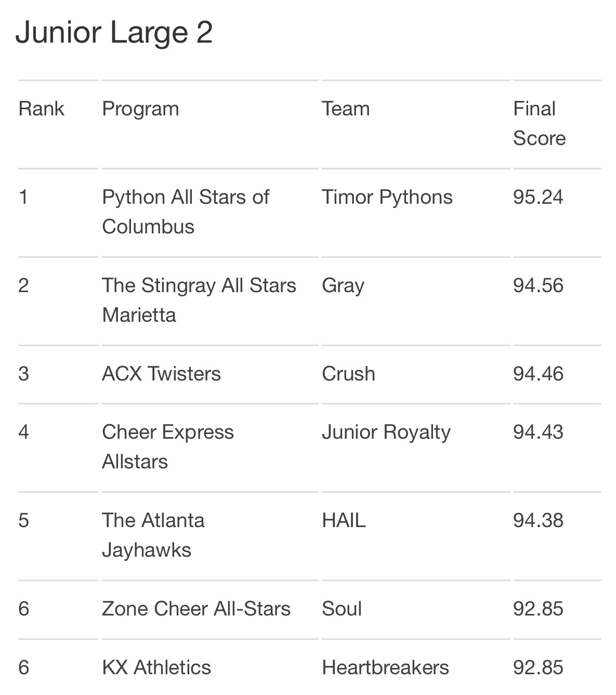Select Zone Cheer All-Stars program
616x695 pixels.
pos(196,609)
